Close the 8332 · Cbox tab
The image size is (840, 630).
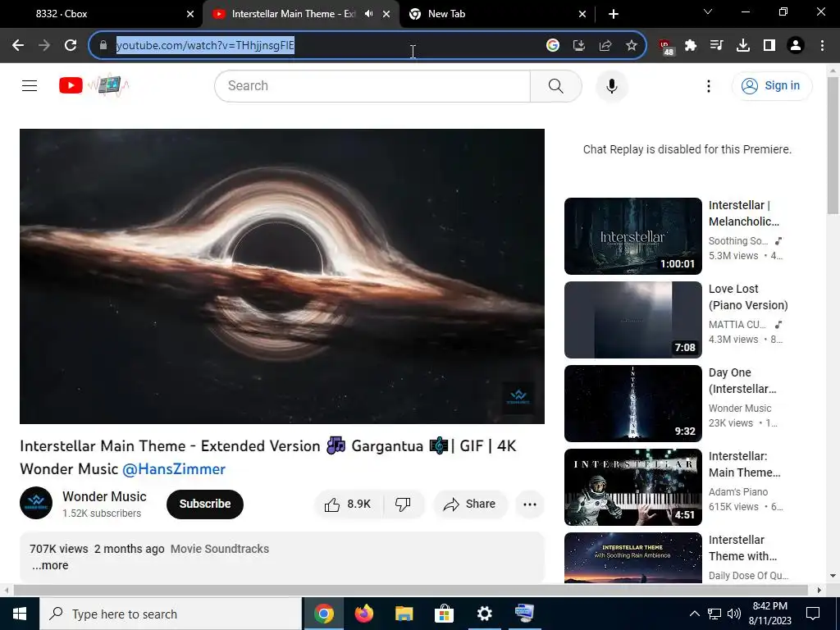190,14
